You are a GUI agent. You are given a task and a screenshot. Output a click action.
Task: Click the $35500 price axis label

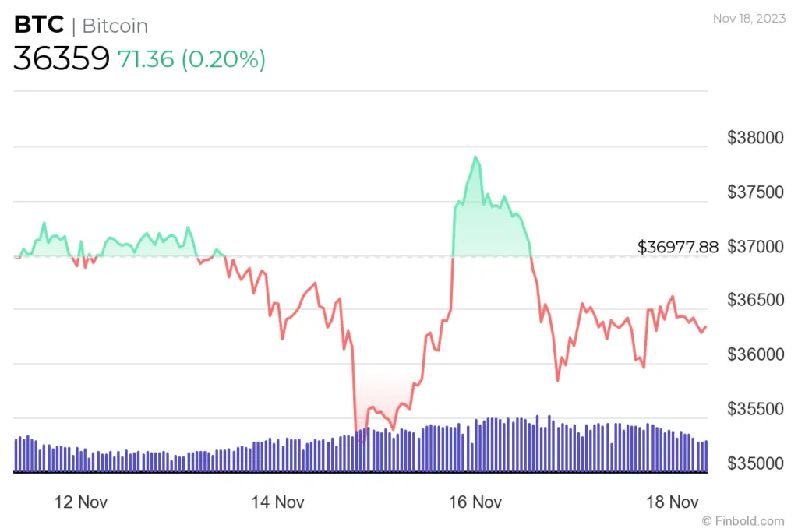tap(755, 409)
